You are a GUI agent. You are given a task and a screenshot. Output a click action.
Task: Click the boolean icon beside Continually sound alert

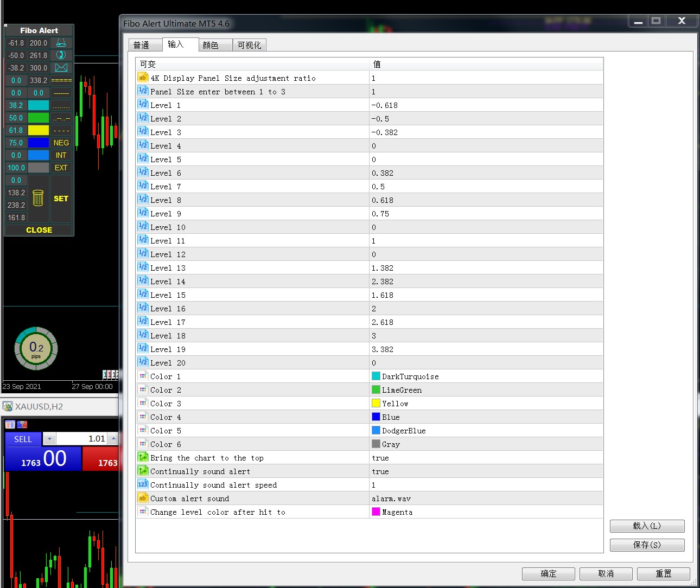(x=143, y=471)
